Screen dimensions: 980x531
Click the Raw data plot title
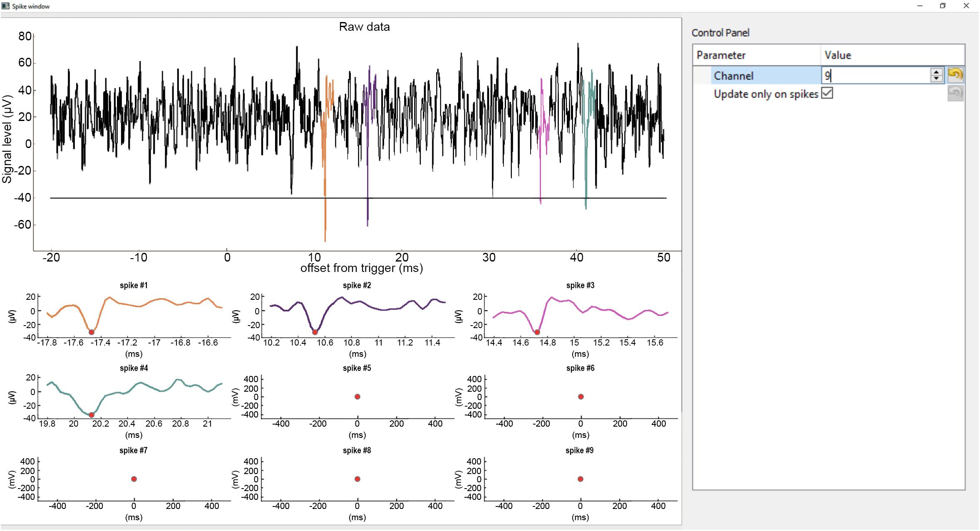[364, 27]
